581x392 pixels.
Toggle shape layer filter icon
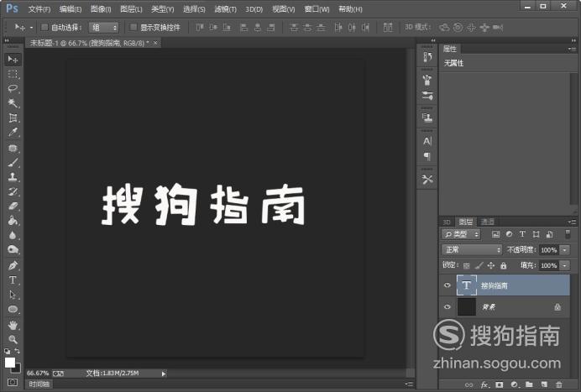tap(536, 234)
